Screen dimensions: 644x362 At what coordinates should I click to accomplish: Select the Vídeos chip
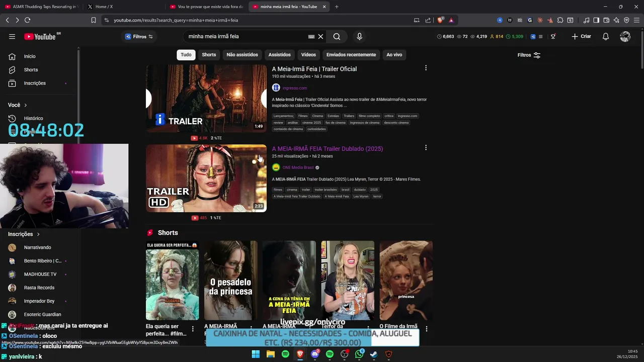[x=308, y=55]
